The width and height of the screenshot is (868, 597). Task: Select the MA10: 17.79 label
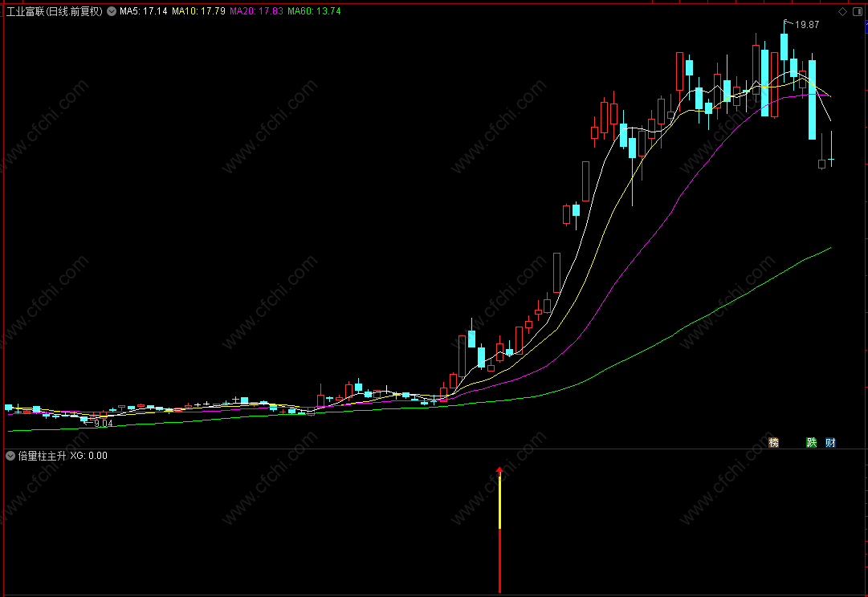click(x=198, y=11)
